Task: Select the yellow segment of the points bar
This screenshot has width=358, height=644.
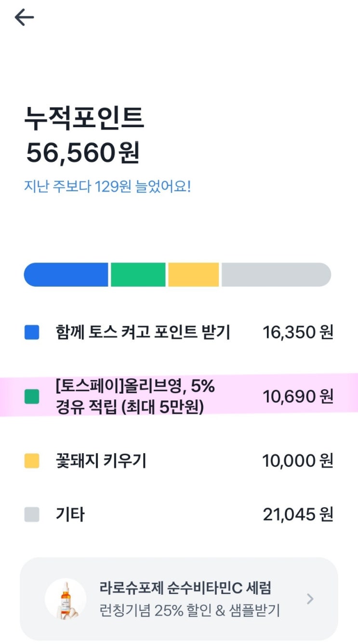Action: pyautogui.click(x=193, y=275)
